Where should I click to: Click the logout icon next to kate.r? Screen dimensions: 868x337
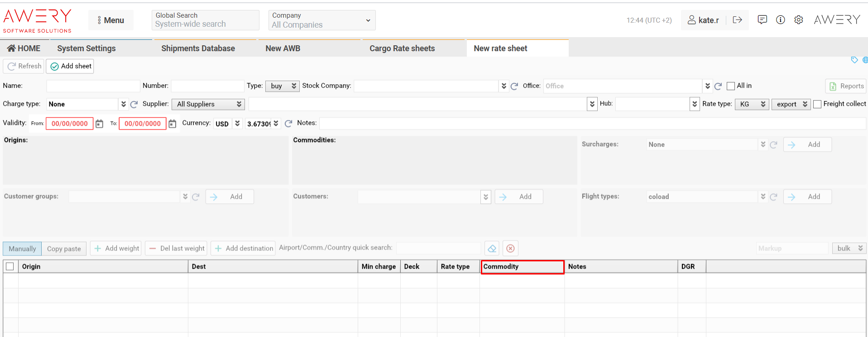click(x=737, y=20)
